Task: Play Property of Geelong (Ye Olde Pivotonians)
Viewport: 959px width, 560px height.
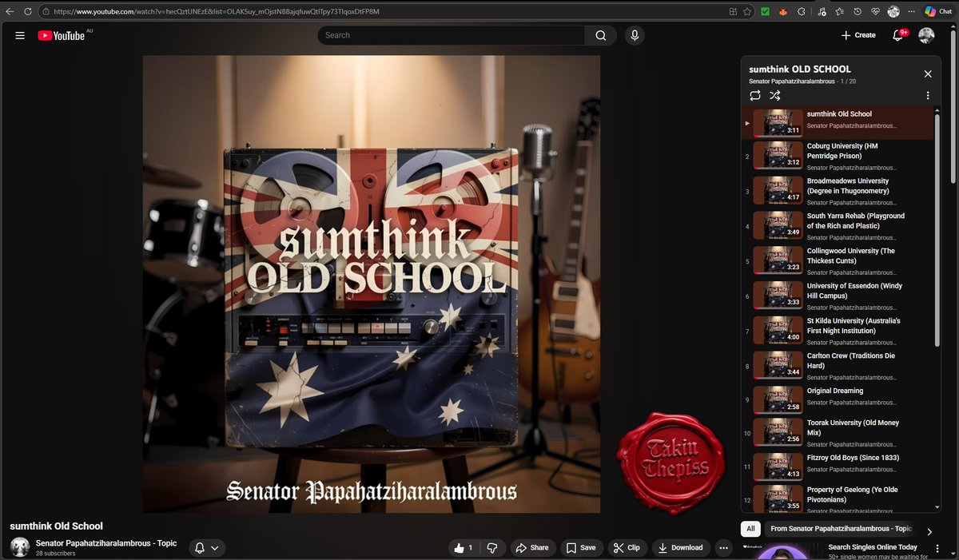Action: point(837,499)
